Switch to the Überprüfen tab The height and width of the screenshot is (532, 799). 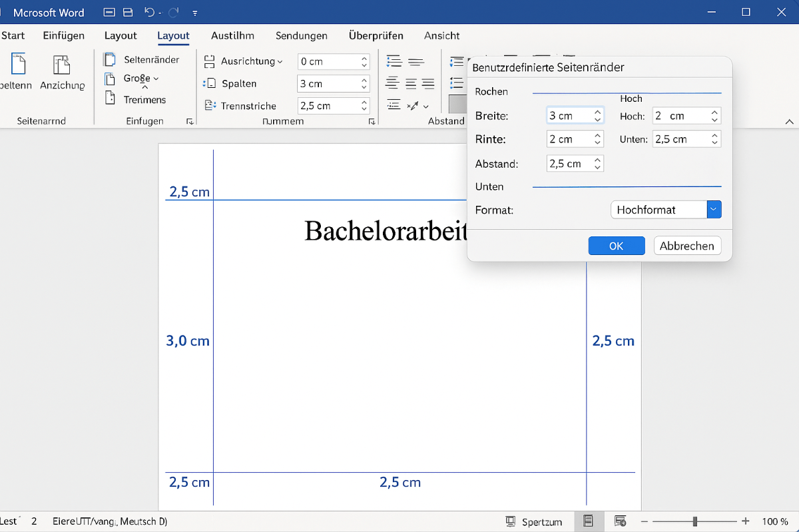(376, 36)
